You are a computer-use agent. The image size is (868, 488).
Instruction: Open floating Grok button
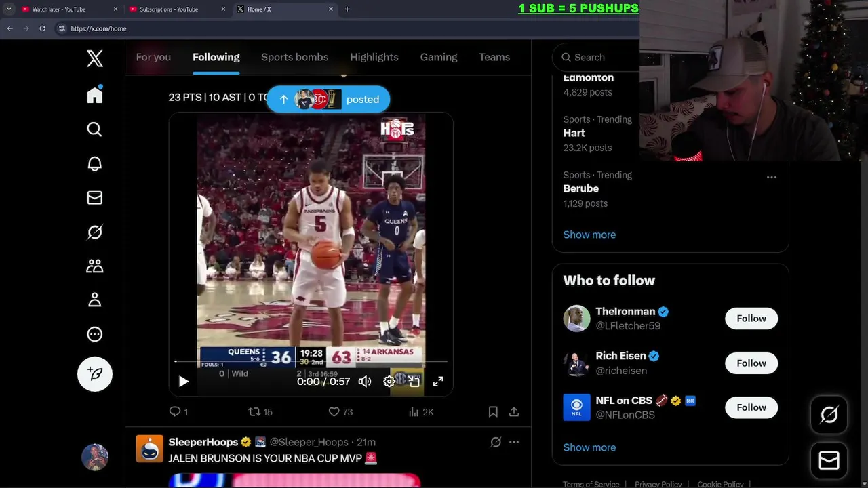coord(829,415)
